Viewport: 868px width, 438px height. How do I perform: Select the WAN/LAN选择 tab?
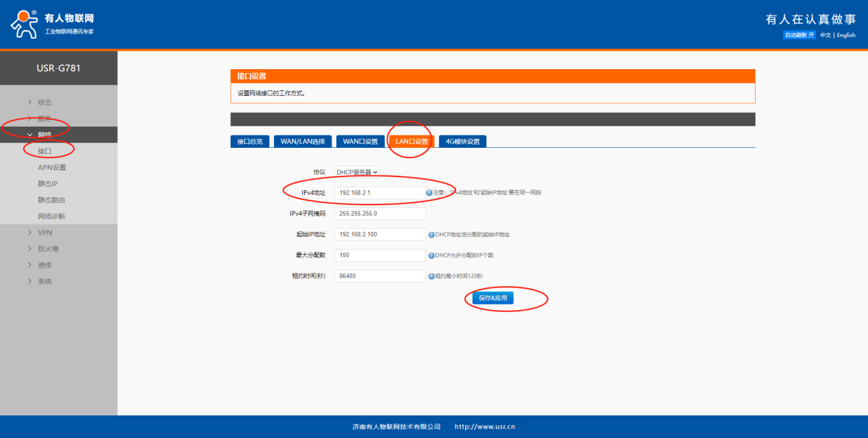click(303, 142)
